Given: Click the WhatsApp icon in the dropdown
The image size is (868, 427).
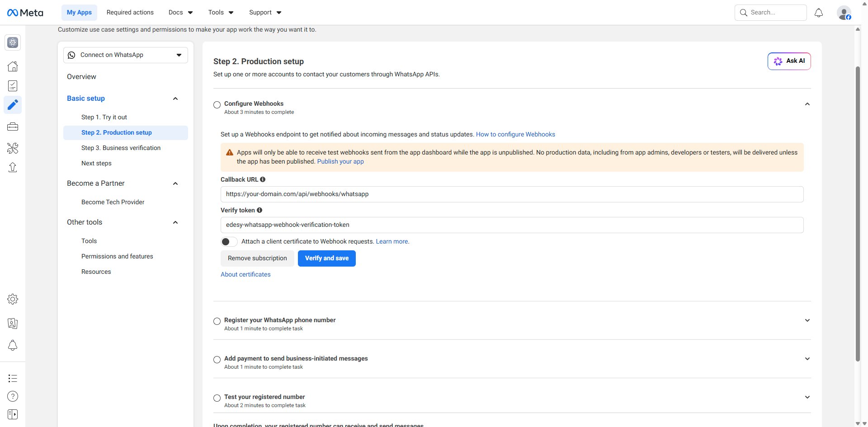Looking at the screenshot, I should [x=71, y=55].
